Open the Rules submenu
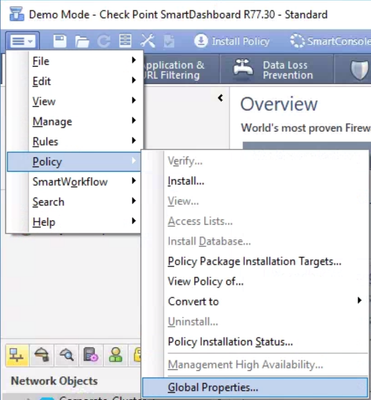The width and height of the screenshot is (371, 400). 75,141
